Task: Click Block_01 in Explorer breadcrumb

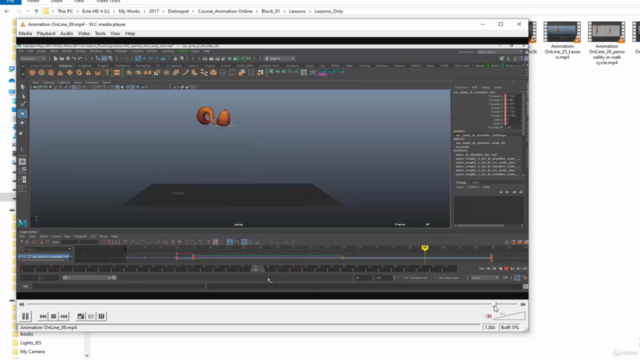Action: 271,11
